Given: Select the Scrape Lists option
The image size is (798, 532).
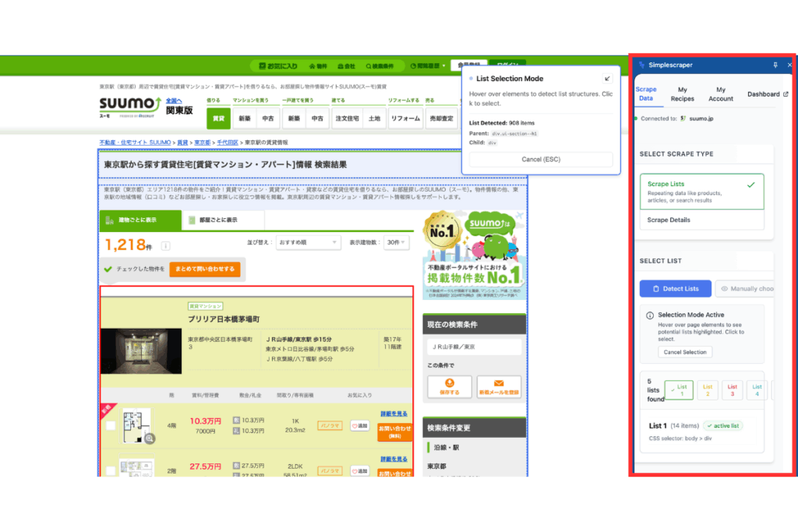Looking at the screenshot, I should point(701,192).
